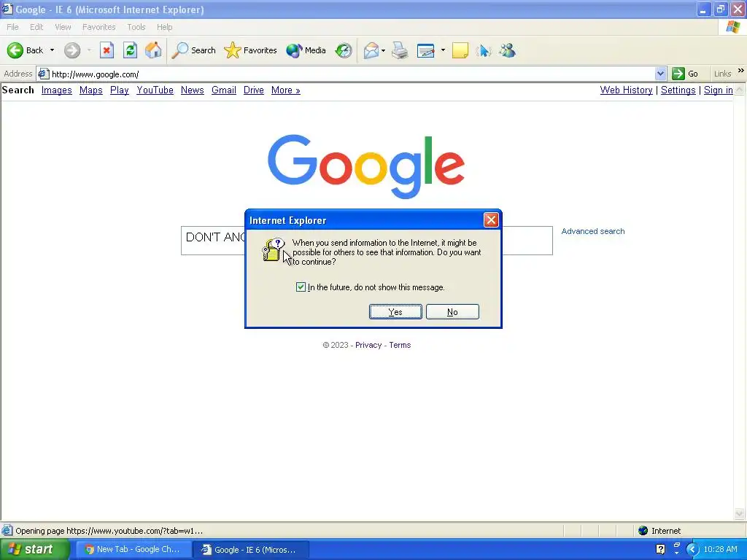Open the address bar dropdown arrow

pos(660,74)
